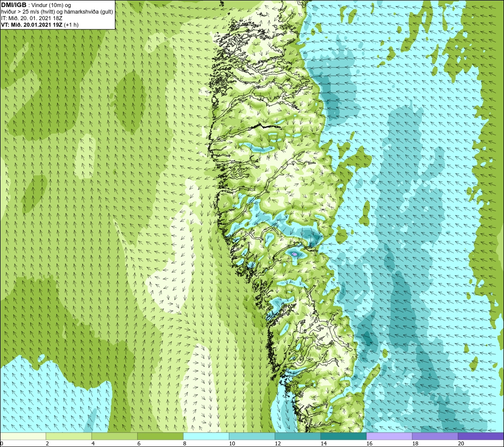Click the 8–10 m/s light cyan legend swatch
Screen dimensions: 504x447
[x=206, y=436]
